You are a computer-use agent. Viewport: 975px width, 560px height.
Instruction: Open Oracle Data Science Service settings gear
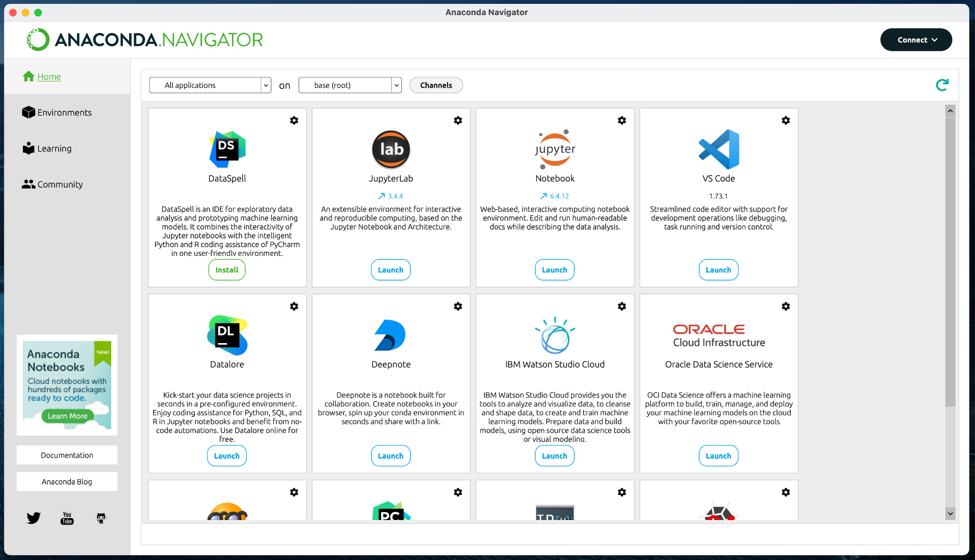click(785, 307)
